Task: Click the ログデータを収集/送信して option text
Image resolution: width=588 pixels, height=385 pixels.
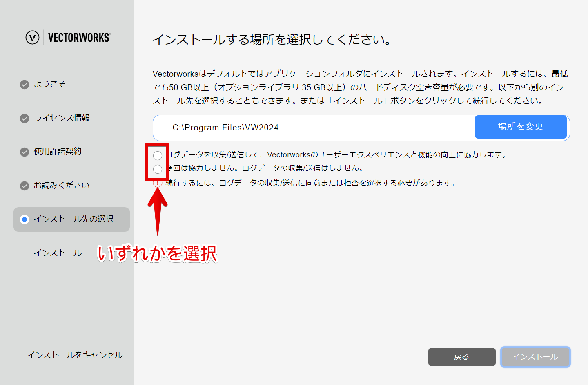Action: tap(337, 154)
